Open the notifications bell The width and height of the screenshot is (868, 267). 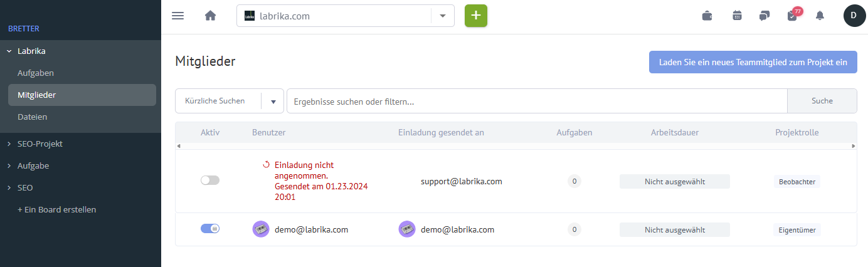(820, 16)
